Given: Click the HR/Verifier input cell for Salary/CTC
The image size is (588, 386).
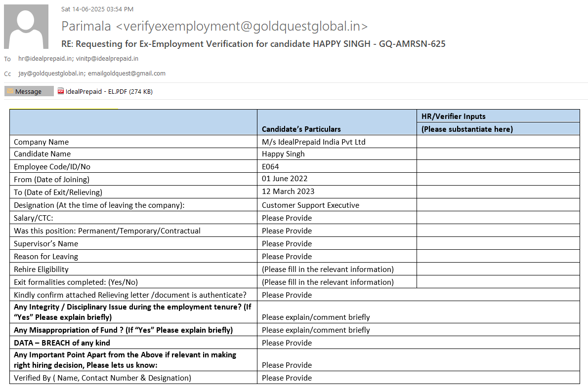Looking at the screenshot, I should pyautogui.click(x=498, y=218).
